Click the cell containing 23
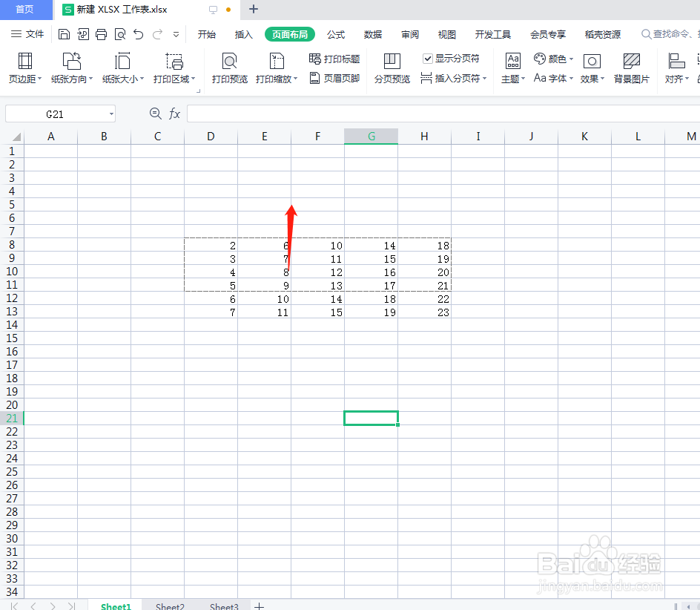This screenshot has width=700, height=610. (x=425, y=312)
